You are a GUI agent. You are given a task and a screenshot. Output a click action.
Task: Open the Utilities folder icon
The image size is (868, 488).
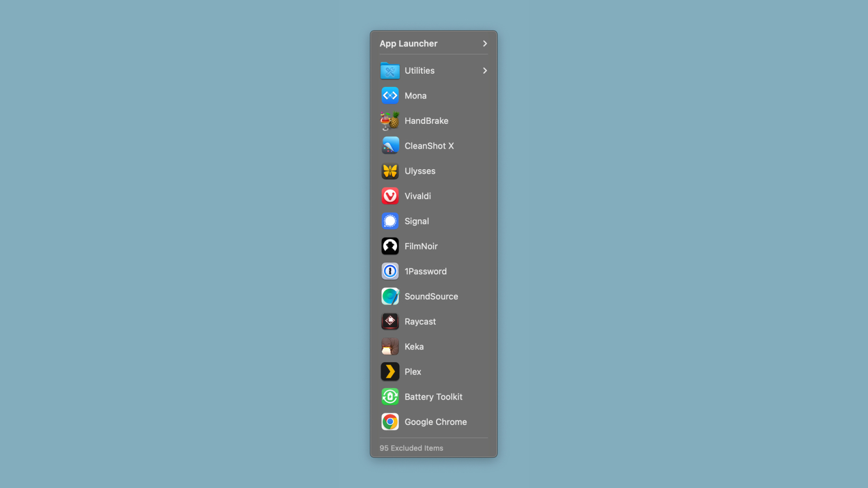[390, 71]
